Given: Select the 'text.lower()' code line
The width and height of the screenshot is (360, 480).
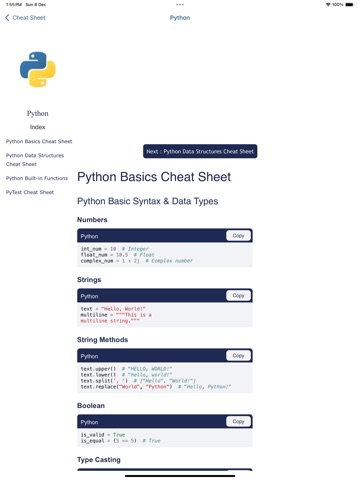Looking at the screenshot, I should 126,375.
